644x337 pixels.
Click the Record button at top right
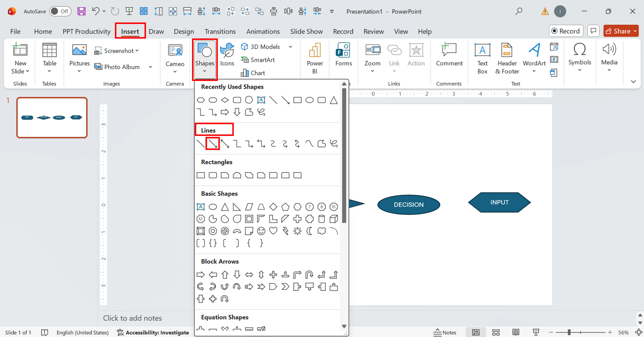tap(566, 31)
